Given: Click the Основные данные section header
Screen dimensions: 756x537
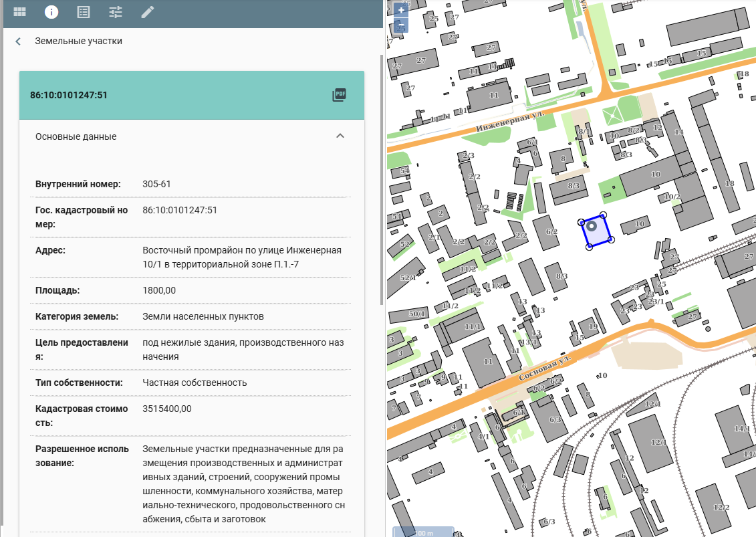Looking at the screenshot, I should pyautogui.click(x=76, y=136).
